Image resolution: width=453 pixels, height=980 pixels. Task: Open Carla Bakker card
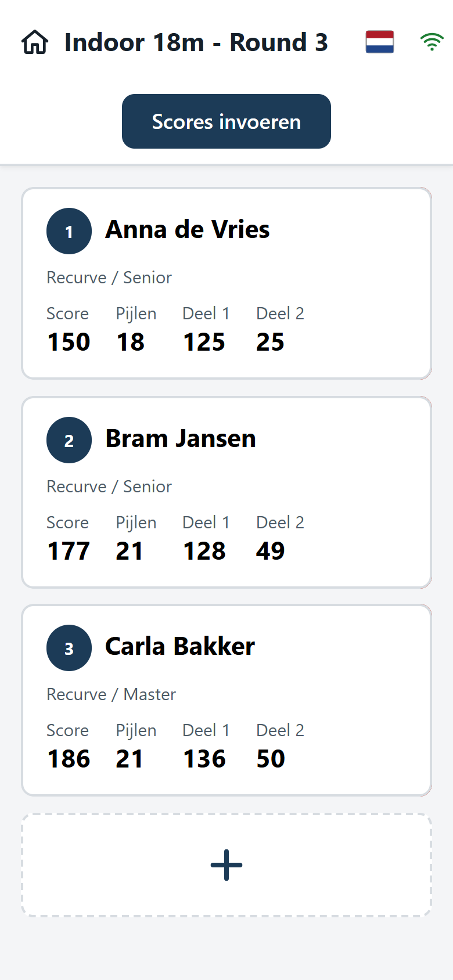point(227,700)
